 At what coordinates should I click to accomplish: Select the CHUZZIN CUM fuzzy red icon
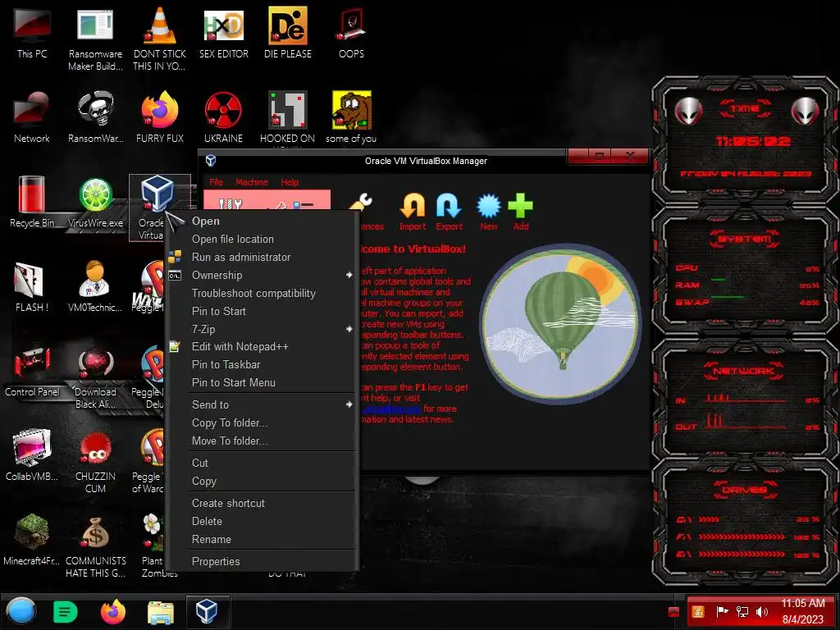tap(95, 462)
